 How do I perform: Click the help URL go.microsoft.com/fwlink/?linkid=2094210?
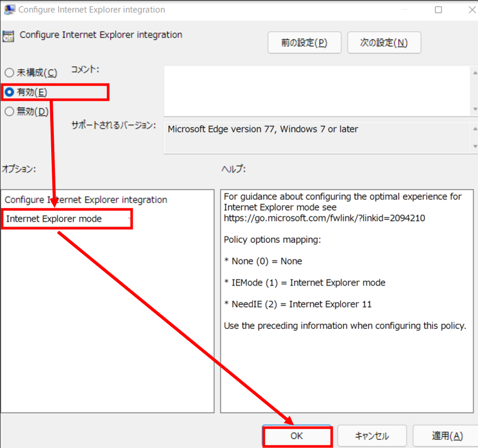tap(324, 218)
